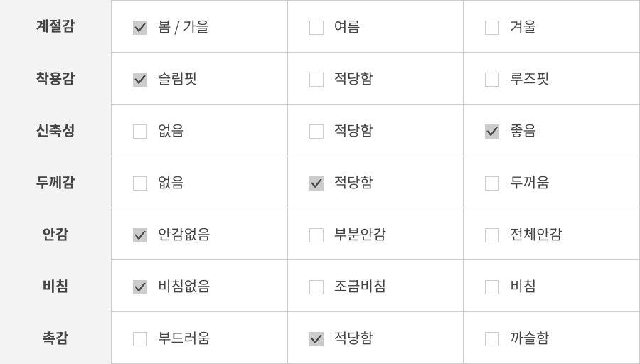640x364 pixels.
Task: Uncheck the 봄 / 가을 checkbox
Action: tap(140, 28)
